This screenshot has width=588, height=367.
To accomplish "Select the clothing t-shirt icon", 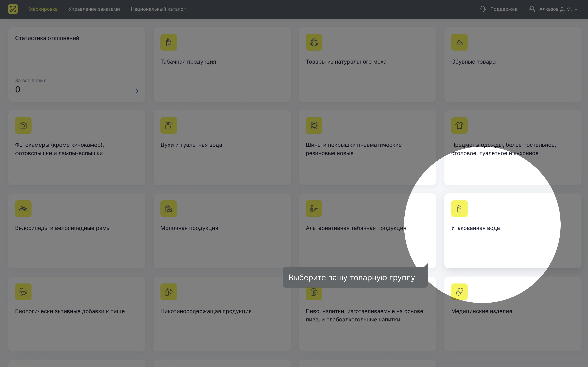I will [x=459, y=126].
